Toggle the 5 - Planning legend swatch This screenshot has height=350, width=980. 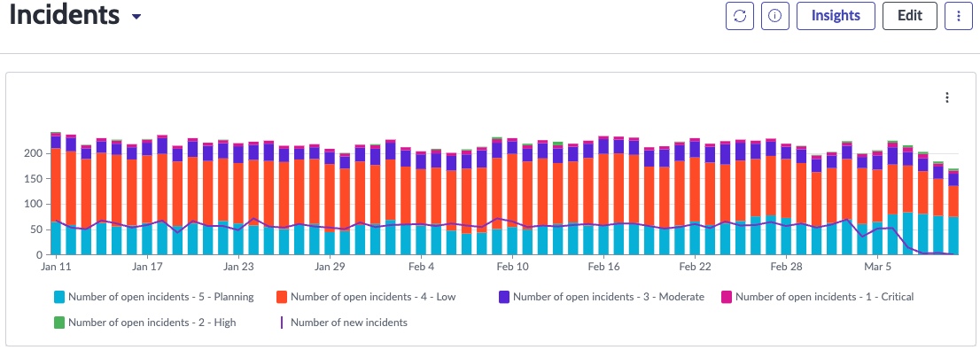58,297
